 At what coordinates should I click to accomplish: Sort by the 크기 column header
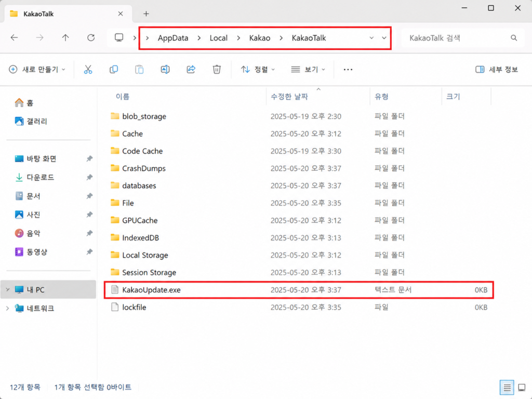coord(453,97)
